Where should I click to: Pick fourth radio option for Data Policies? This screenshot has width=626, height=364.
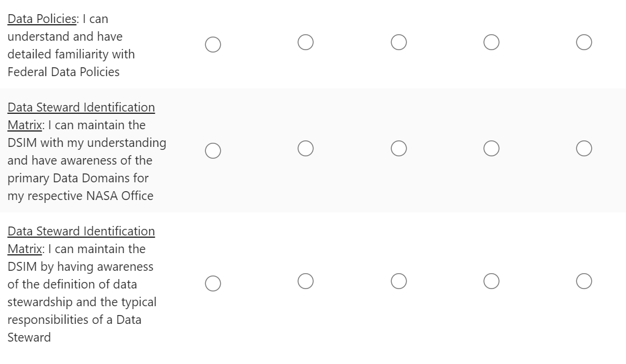click(x=491, y=42)
